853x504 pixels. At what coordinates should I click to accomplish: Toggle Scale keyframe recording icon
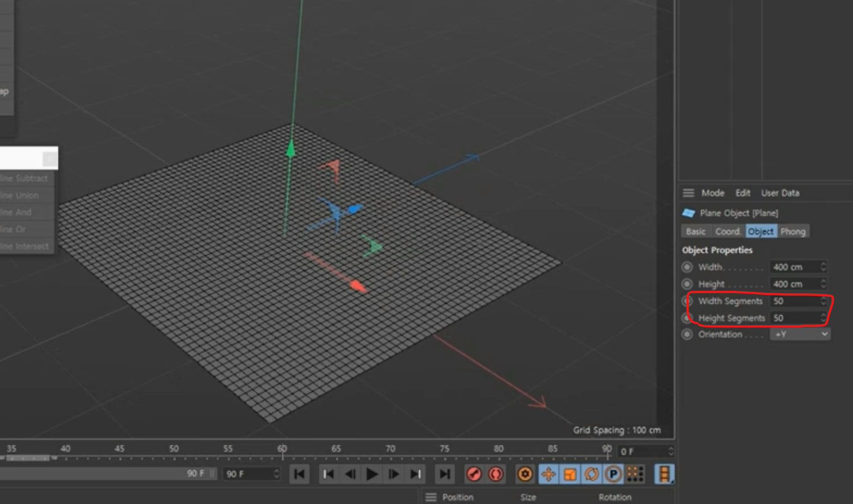point(570,474)
